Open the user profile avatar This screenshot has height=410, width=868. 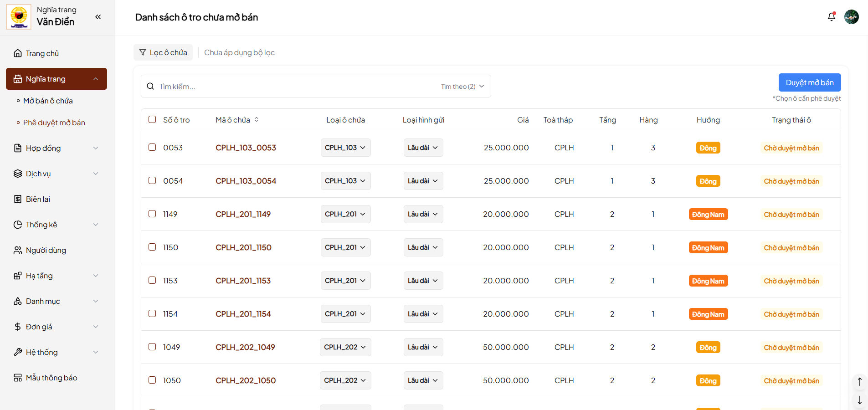pyautogui.click(x=851, y=17)
